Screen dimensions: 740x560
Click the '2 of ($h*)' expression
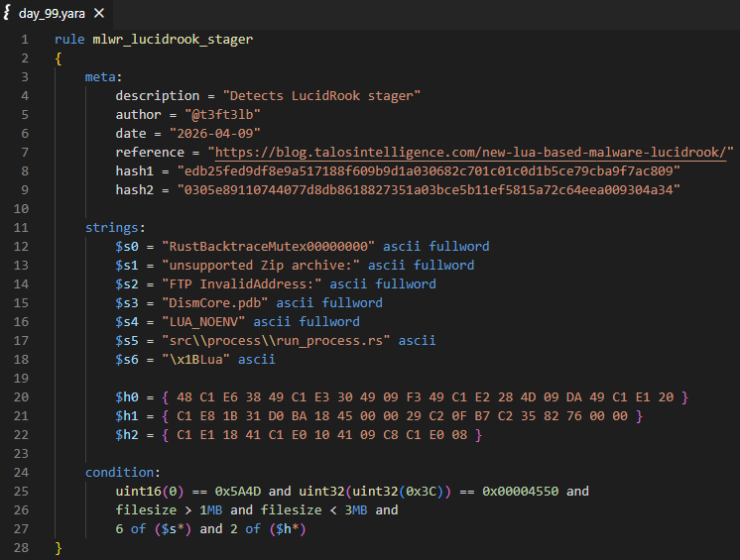(x=268, y=529)
